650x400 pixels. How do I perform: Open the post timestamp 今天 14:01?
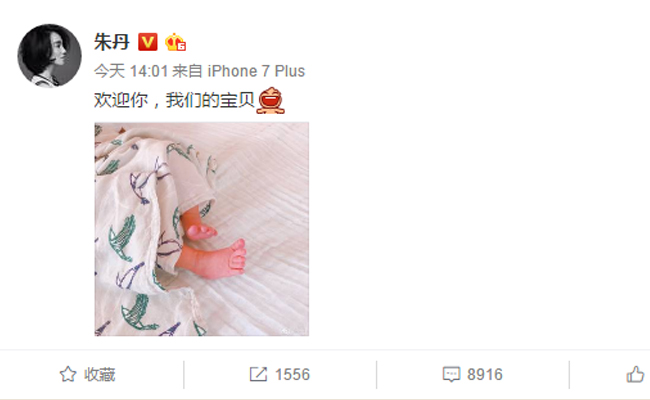(x=131, y=71)
